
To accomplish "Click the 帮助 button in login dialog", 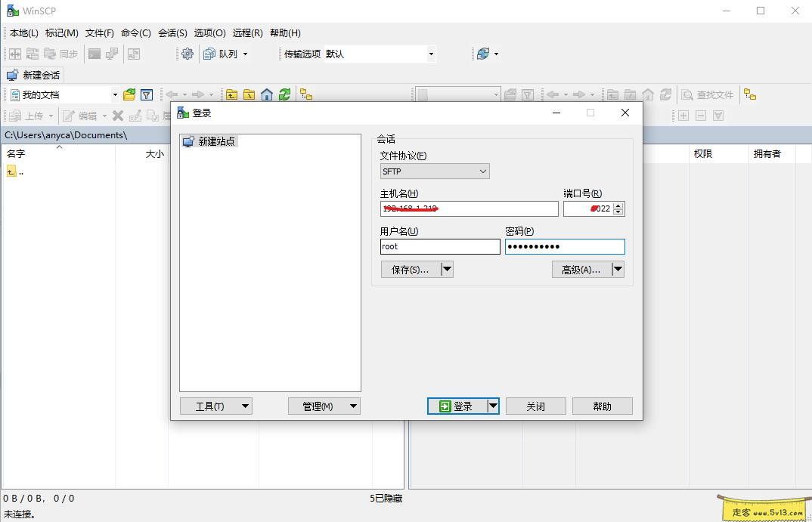I will (602, 406).
